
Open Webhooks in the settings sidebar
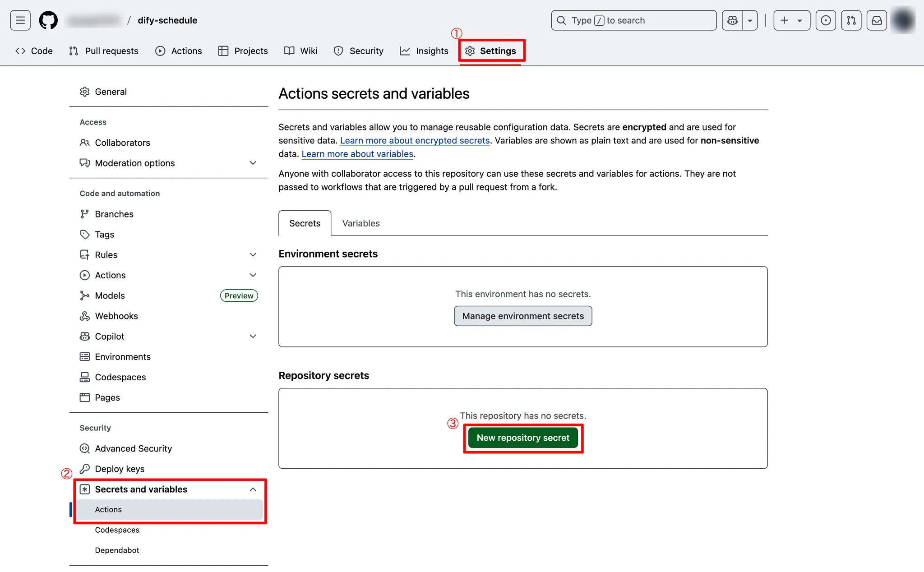(116, 316)
